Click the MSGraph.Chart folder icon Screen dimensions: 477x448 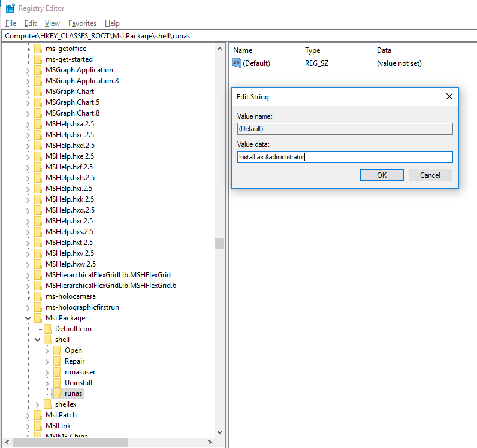click(x=38, y=92)
